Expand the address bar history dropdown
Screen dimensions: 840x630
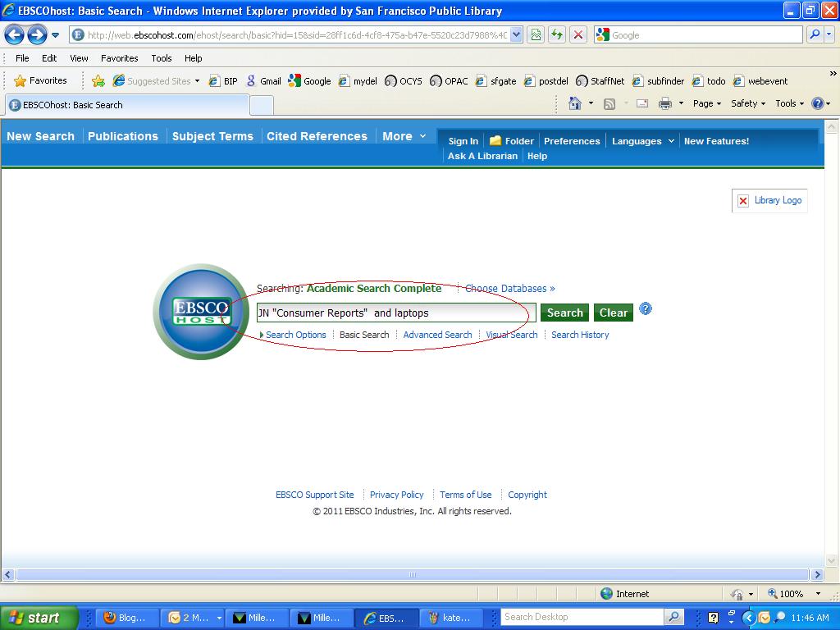(516, 35)
